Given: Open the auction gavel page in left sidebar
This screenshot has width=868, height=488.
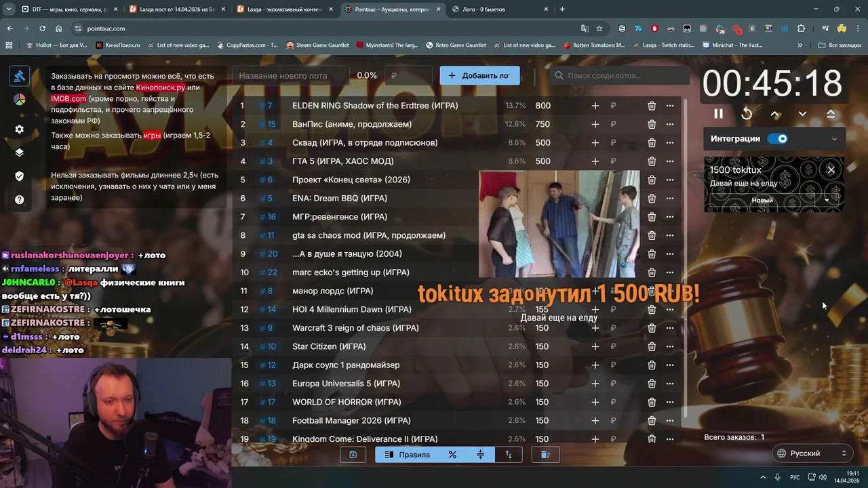Looking at the screenshot, I should pyautogui.click(x=19, y=76).
